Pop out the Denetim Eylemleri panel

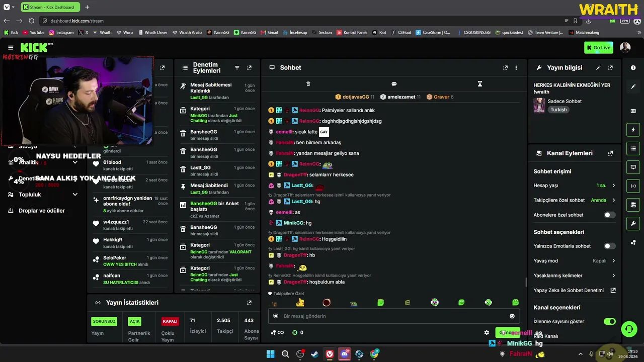(249, 68)
